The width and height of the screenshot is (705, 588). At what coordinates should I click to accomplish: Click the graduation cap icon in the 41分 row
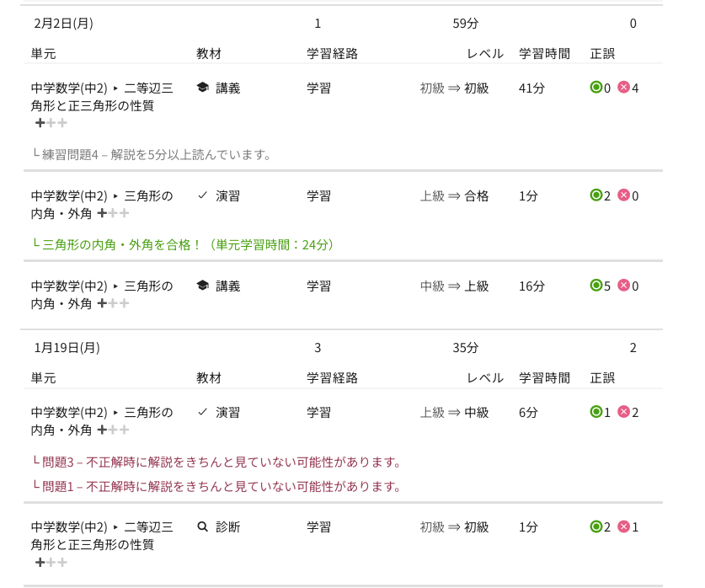[x=202, y=88]
